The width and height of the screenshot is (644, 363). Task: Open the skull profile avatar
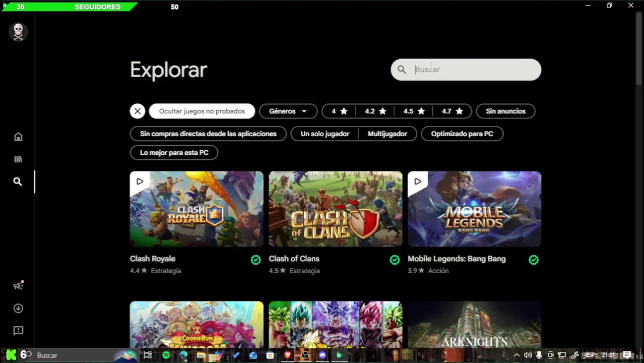click(18, 32)
